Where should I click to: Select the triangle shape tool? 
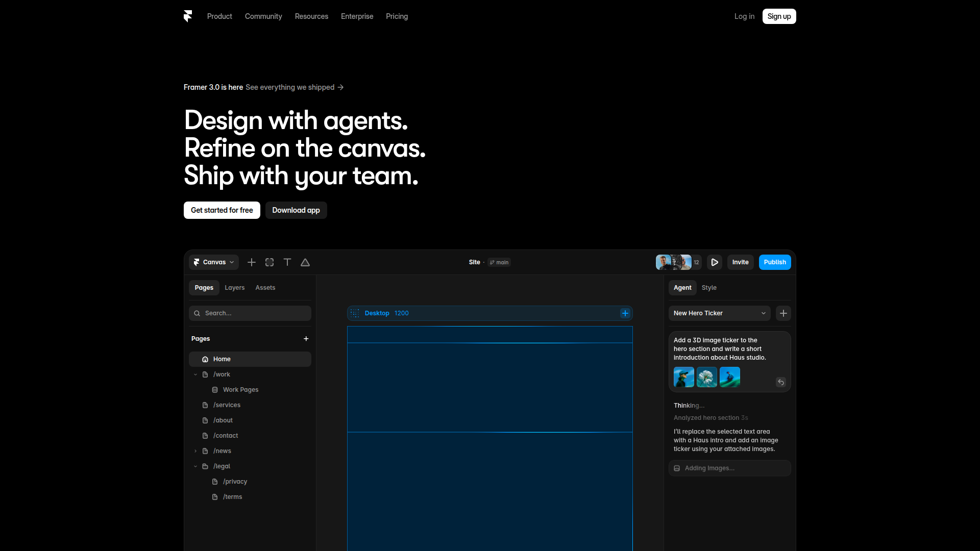tap(305, 262)
